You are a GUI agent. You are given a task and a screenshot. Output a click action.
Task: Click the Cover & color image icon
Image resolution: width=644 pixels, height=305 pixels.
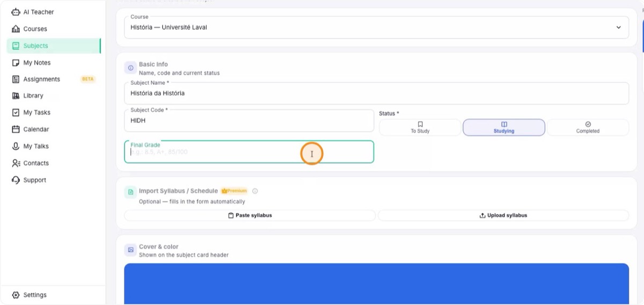(x=130, y=250)
